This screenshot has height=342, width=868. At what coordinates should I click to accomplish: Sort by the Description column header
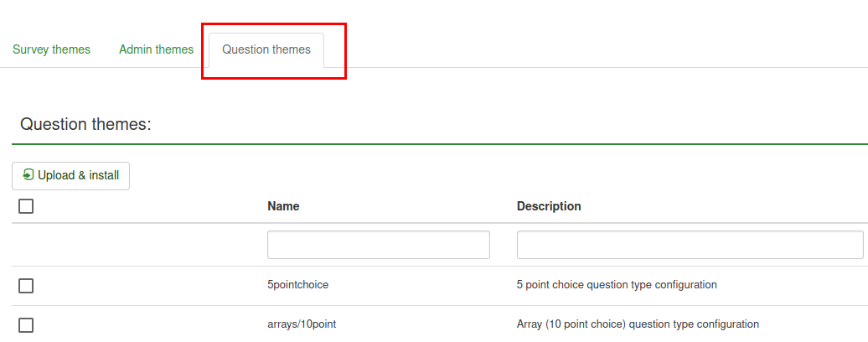(x=549, y=206)
